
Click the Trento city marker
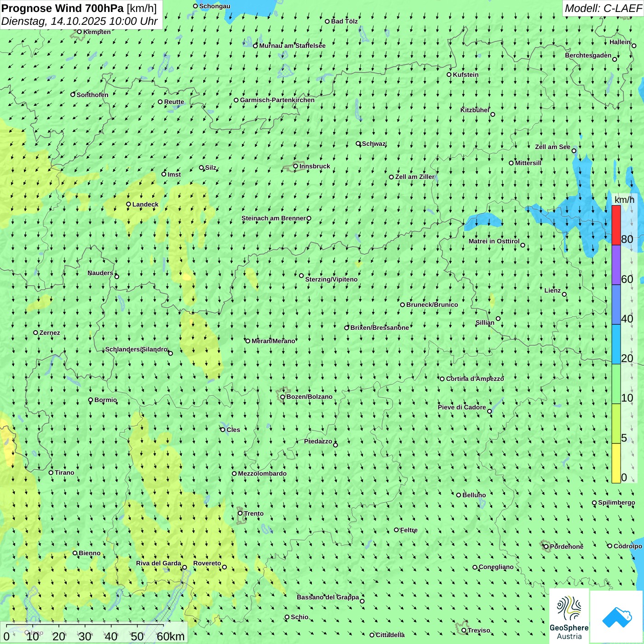pyautogui.click(x=240, y=513)
